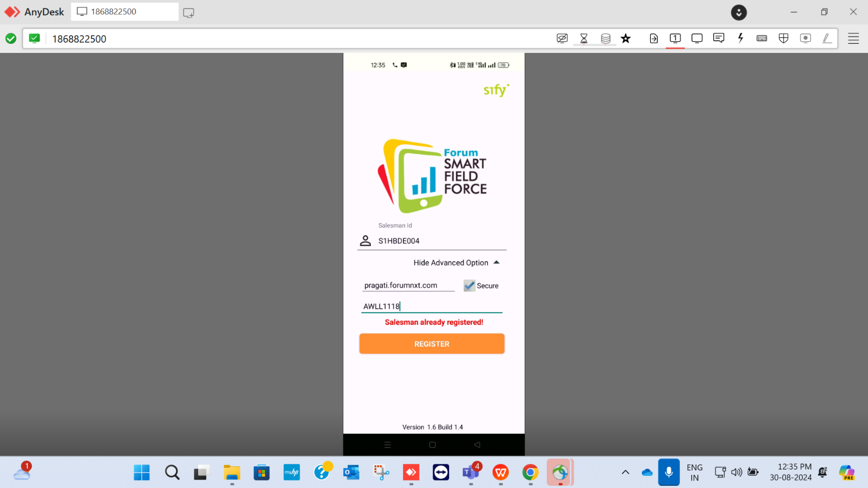Tap the Android home navigation button
868x488 pixels.
432,445
